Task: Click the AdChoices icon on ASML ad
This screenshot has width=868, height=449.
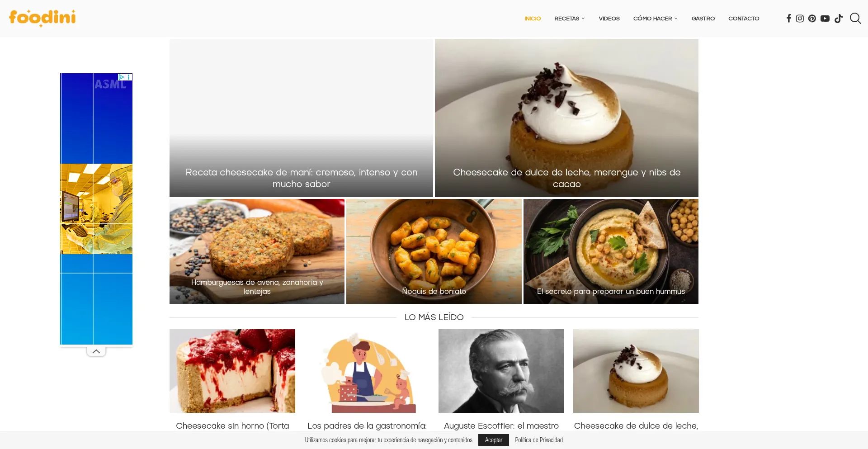Action: point(121,77)
